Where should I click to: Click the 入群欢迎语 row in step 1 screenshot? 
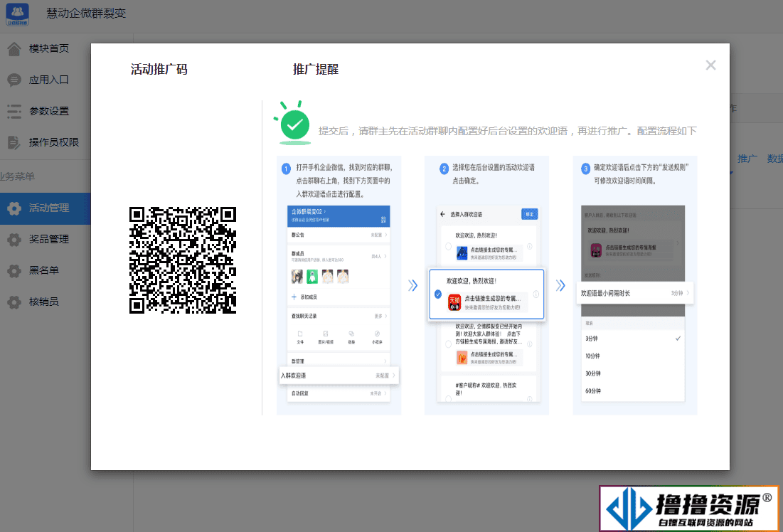click(x=339, y=376)
